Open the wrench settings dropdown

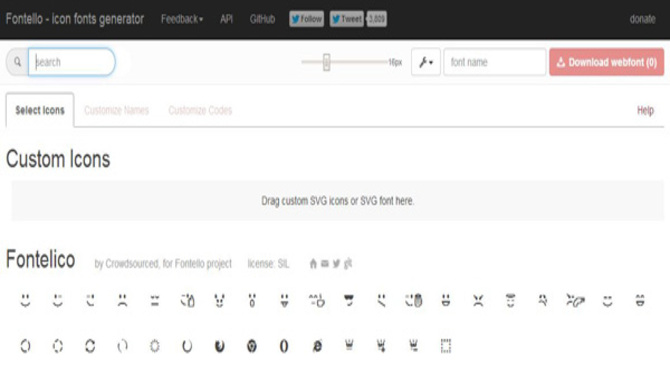(426, 62)
